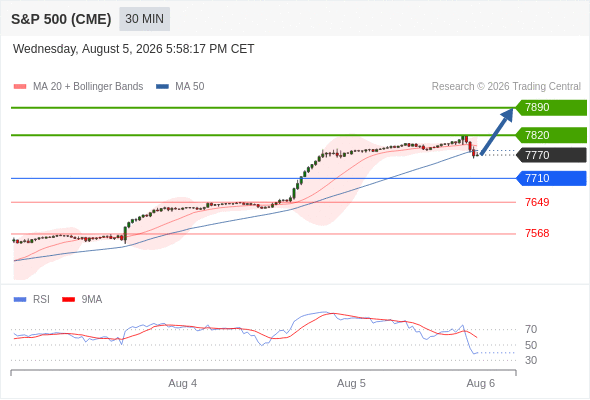Click the 7770 current price label
Viewport: 590px width, 400px height.
pos(551,155)
